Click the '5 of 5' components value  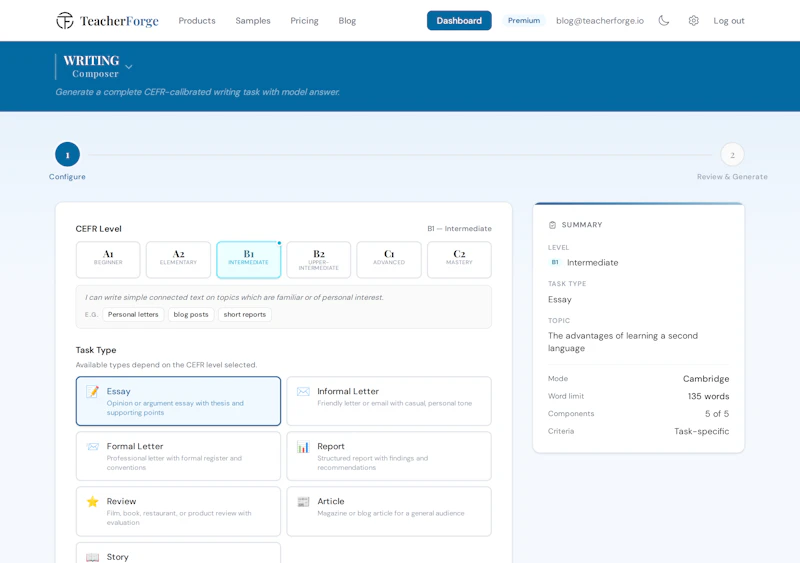(717, 413)
